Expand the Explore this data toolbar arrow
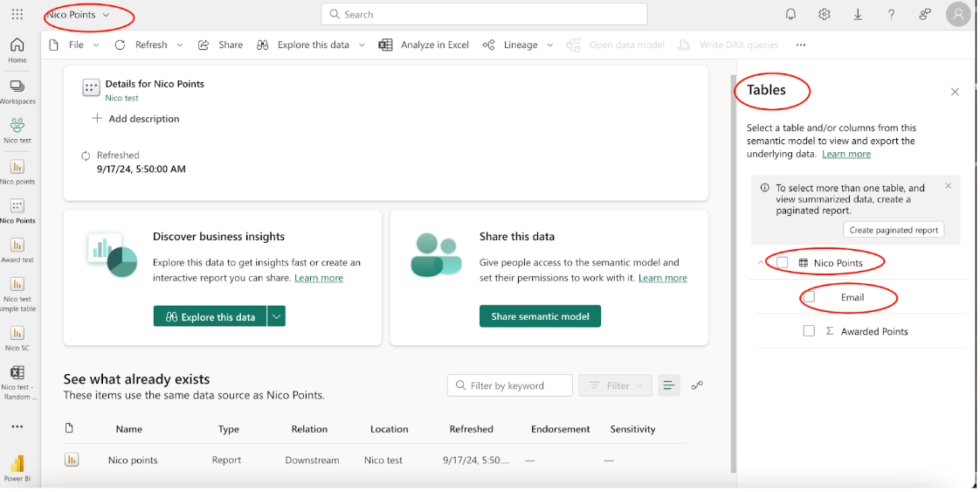 pyautogui.click(x=362, y=45)
